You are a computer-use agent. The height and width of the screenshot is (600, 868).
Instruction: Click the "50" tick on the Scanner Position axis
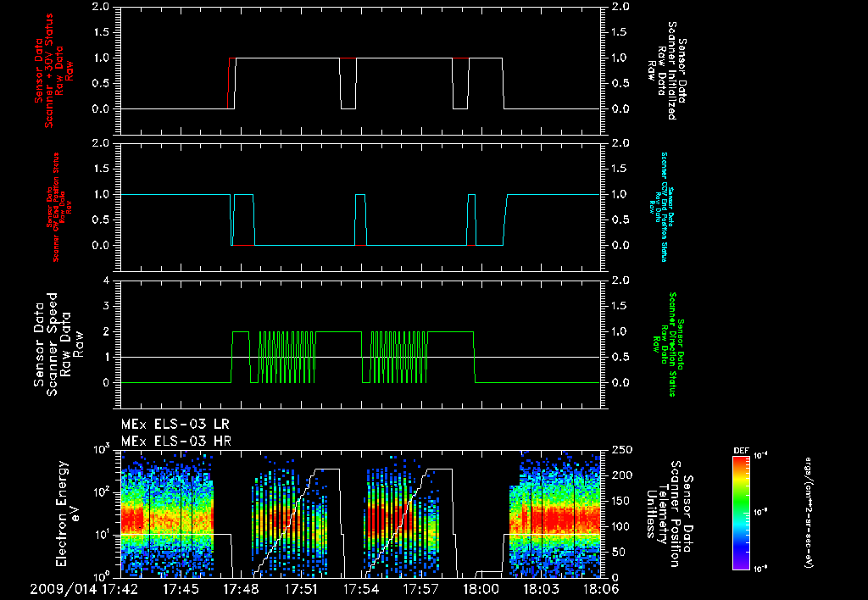tap(617, 552)
